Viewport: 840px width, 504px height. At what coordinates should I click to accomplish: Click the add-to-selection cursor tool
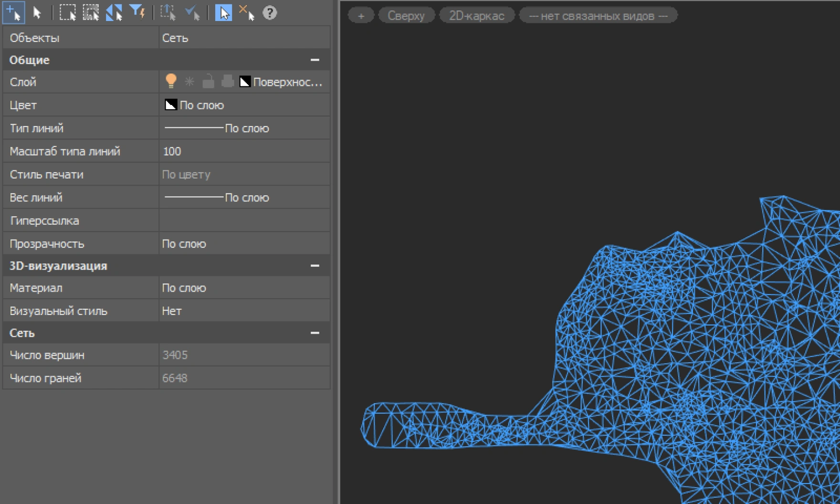13,12
